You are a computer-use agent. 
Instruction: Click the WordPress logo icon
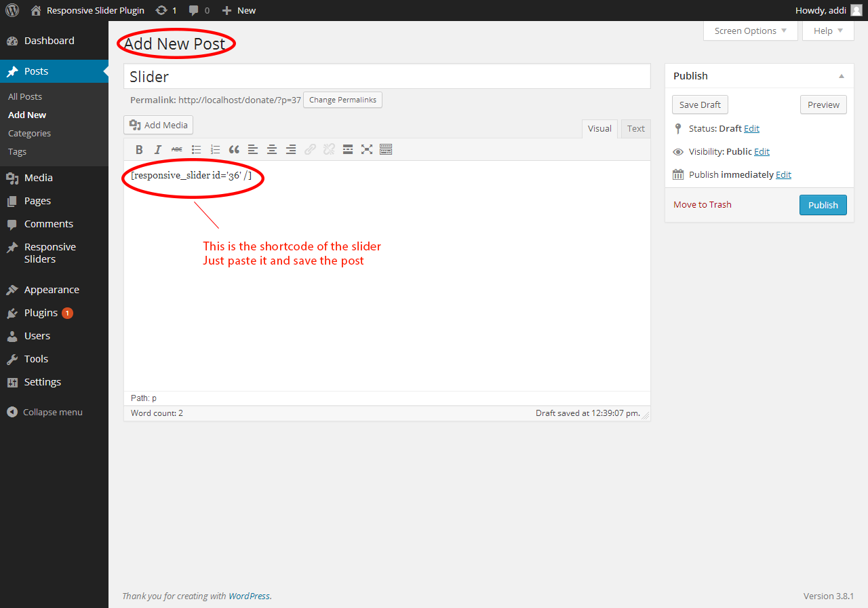[x=12, y=10]
